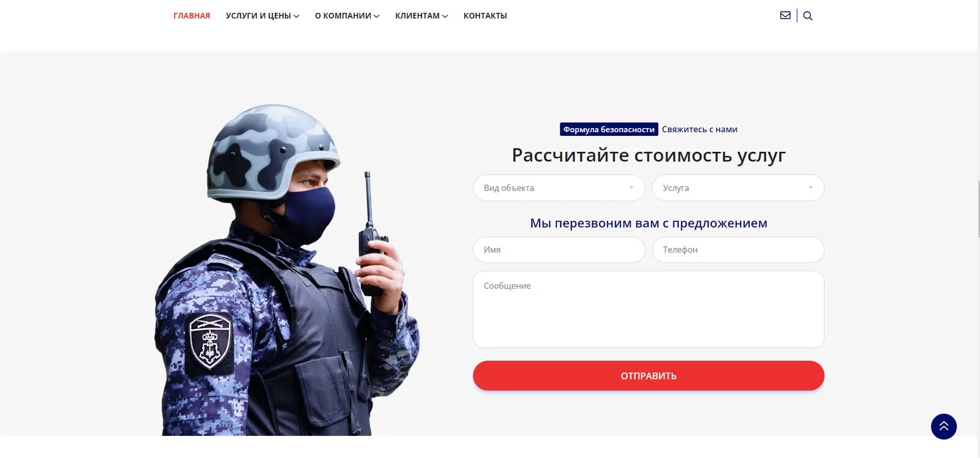The width and height of the screenshot is (980, 458).
Task: Click the red Отправить button
Action: pos(649,375)
